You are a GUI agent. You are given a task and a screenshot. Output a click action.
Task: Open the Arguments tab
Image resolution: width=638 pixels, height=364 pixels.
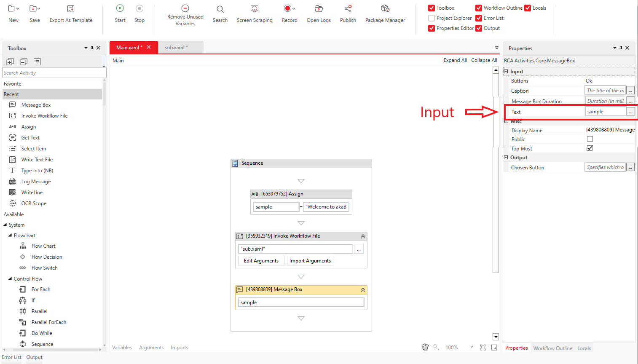click(x=151, y=348)
